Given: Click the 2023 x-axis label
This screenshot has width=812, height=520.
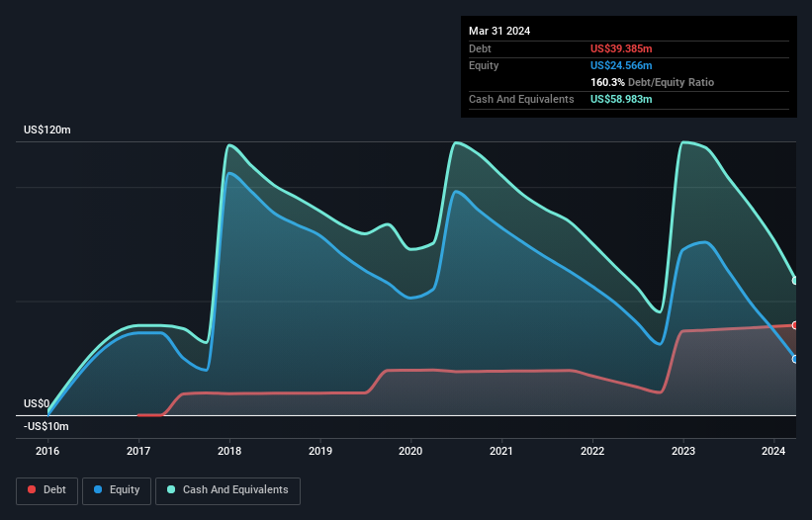Looking at the screenshot, I should coord(683,451).
